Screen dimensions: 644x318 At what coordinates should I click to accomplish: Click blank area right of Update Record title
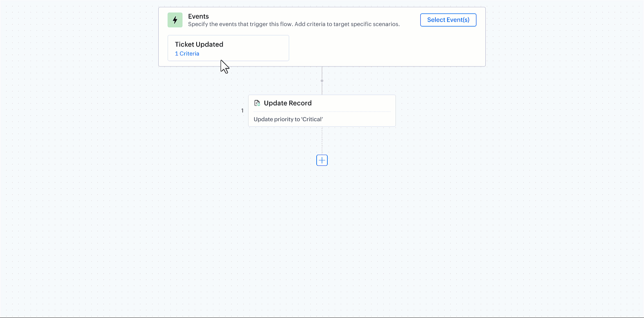point(352,103)
